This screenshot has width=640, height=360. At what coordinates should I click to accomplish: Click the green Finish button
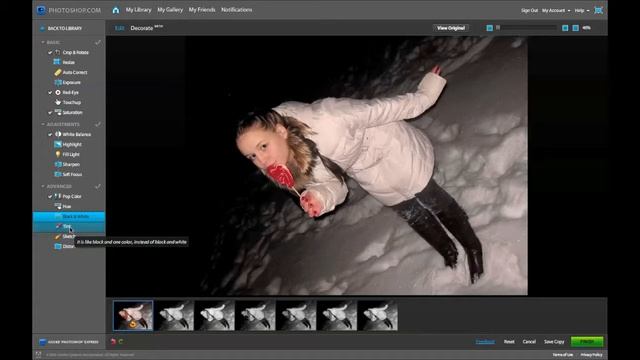[x=587, y=342]
